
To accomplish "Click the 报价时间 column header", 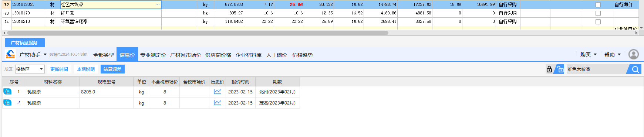I will [x=240, y=82].
